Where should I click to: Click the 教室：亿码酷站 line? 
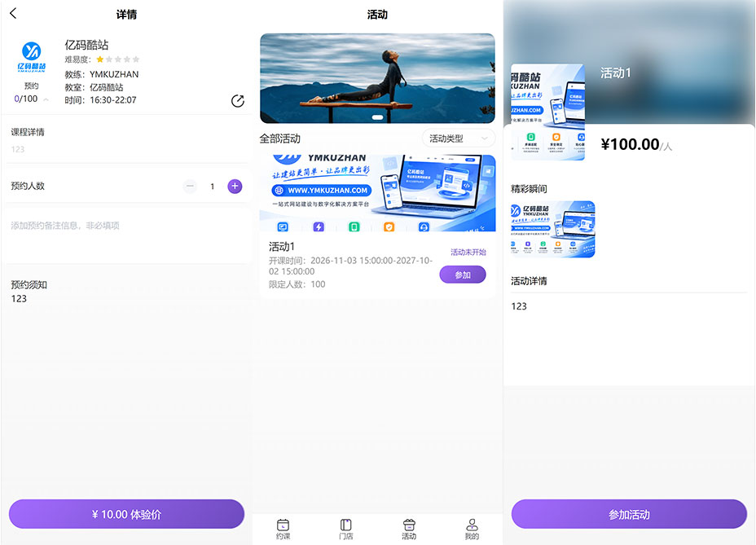click(x=94, y=87)
